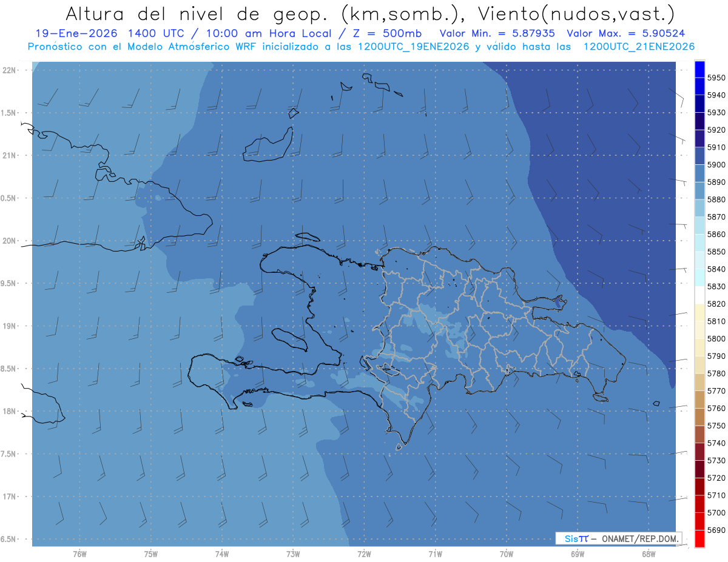
Task: Click the tan swatch between 5760 and 5770
Action: pyautogui.click(x=699, y=400)
